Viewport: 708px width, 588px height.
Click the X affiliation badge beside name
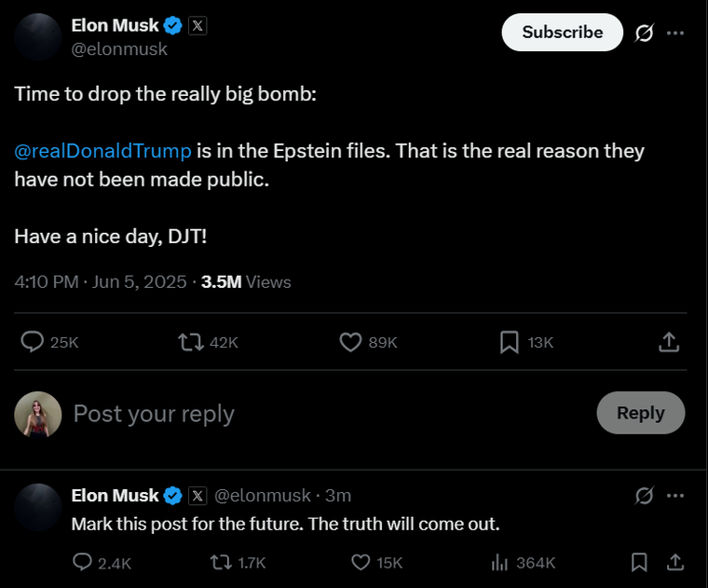(x=197, y=25)
